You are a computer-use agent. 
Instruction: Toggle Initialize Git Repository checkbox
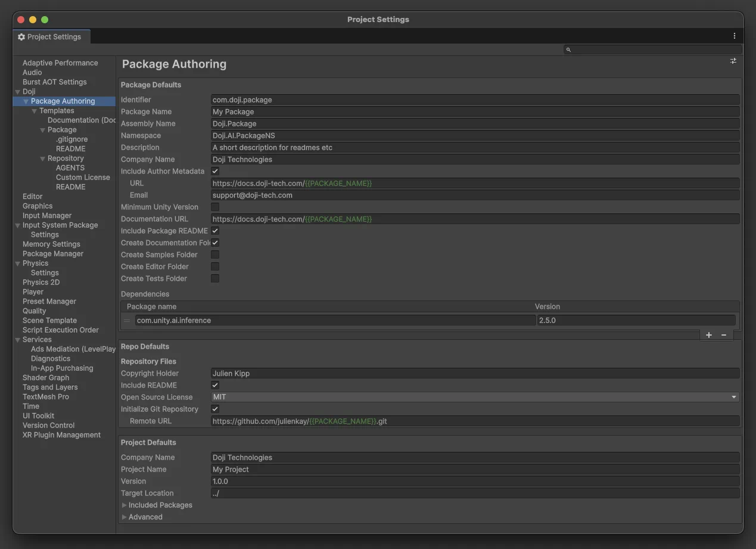tap(215, 409)
